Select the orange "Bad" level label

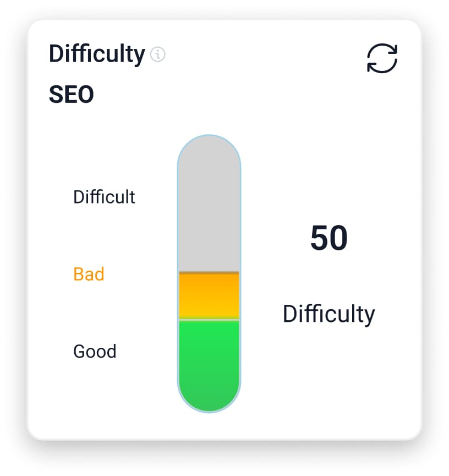click(89, 273)
